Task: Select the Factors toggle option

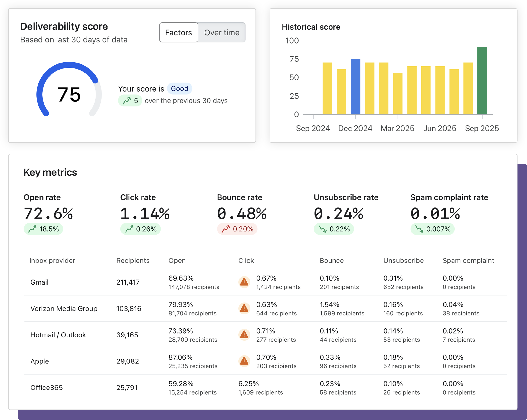Action: 178,32
